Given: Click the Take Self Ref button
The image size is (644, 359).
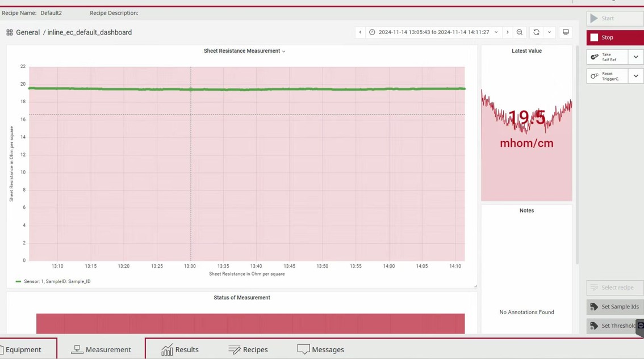Looking at the screenshot, I should 607,57.
